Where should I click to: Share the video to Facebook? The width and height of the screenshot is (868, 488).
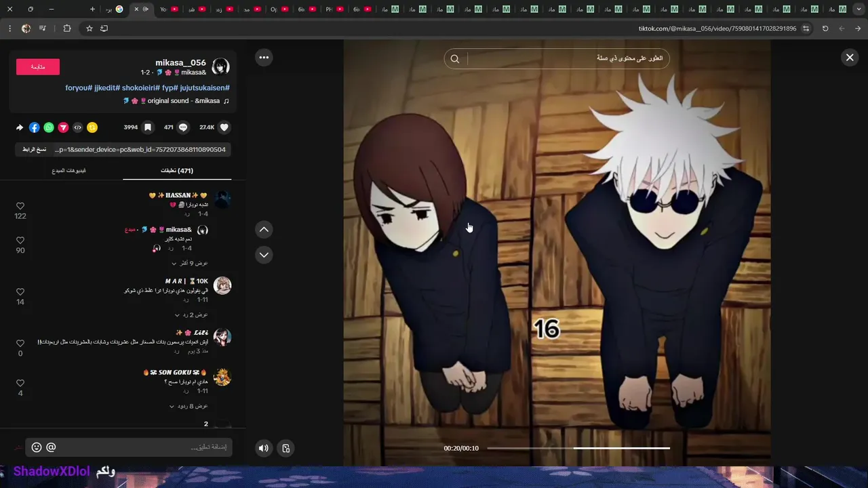pos(35,127)
